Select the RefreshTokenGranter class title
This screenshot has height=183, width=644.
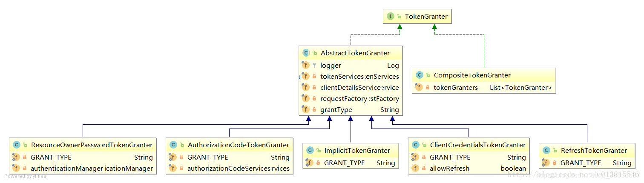[x=594, y=150]
